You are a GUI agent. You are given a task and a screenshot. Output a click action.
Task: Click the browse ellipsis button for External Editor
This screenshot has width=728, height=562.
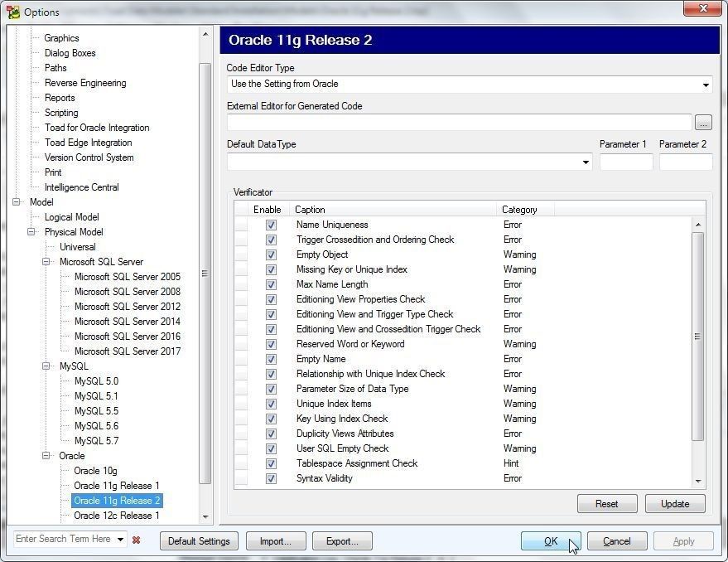703,123
